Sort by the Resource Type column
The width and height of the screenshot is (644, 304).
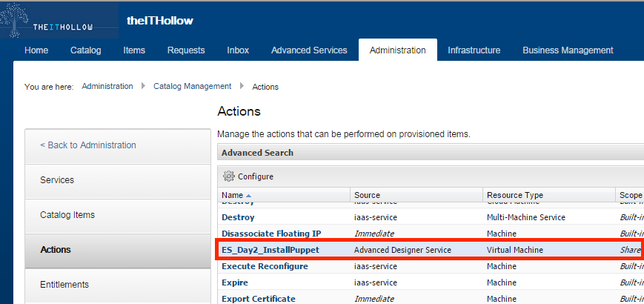[x=514, y=195]
